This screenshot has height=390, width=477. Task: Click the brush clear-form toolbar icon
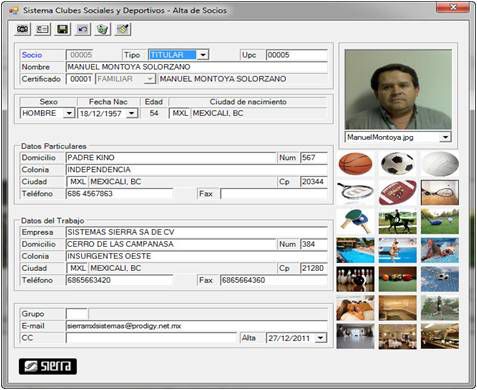123,29
